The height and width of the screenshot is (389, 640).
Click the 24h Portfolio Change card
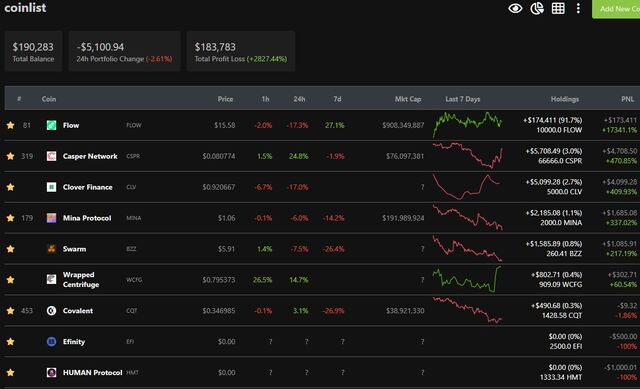point(124,51)
